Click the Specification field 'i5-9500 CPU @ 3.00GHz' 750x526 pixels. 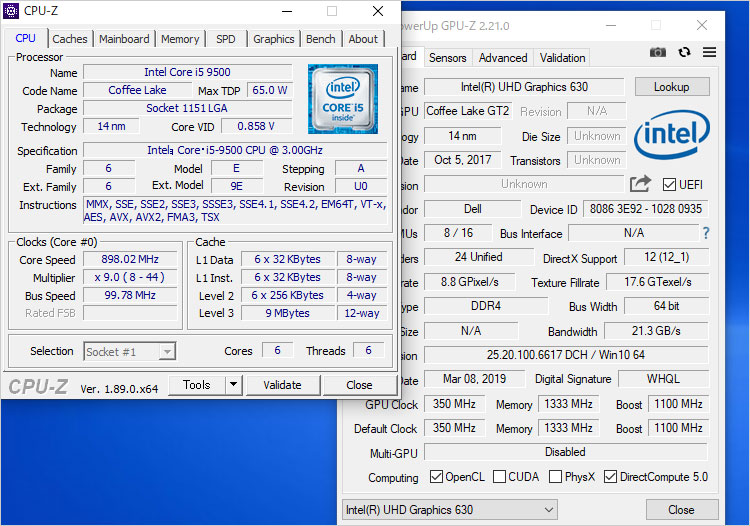point(235,150)
